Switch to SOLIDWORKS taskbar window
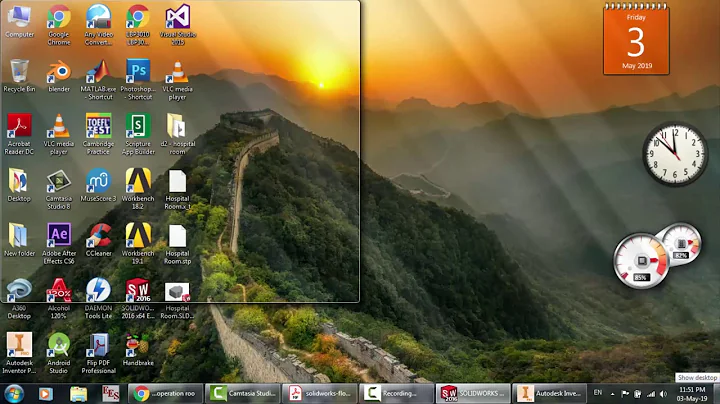The width and height of the screenshot is (720, 404). click(473, 393)
